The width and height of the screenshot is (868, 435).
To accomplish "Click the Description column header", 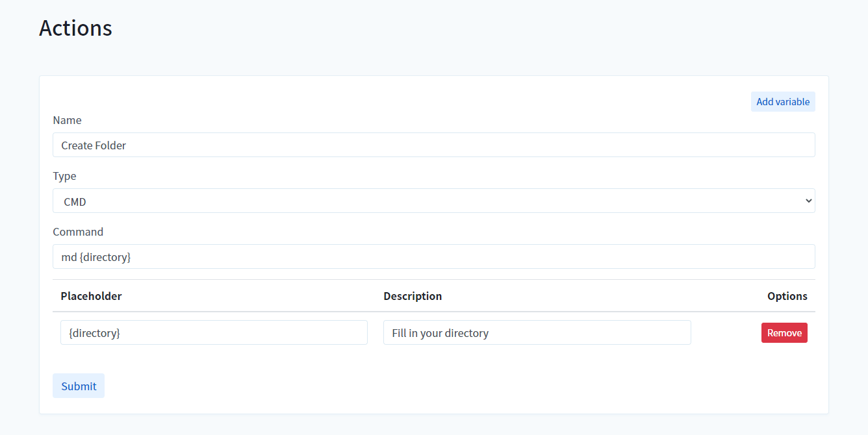I will (413, 296).
